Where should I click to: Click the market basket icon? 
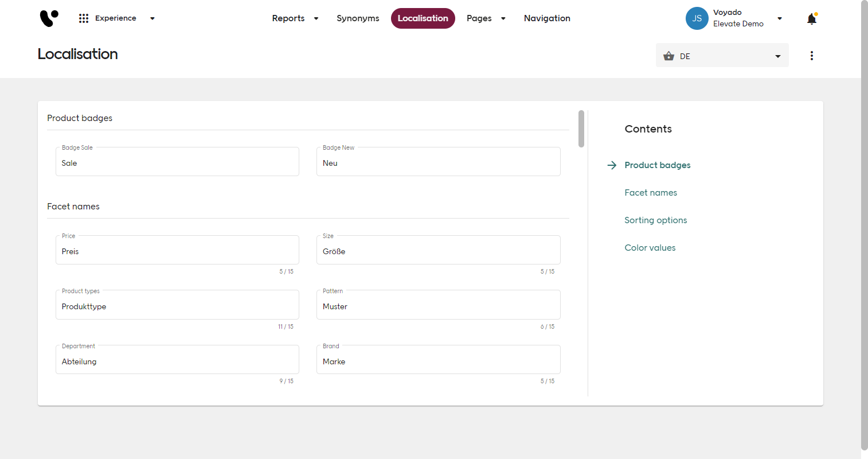point(668,56)
